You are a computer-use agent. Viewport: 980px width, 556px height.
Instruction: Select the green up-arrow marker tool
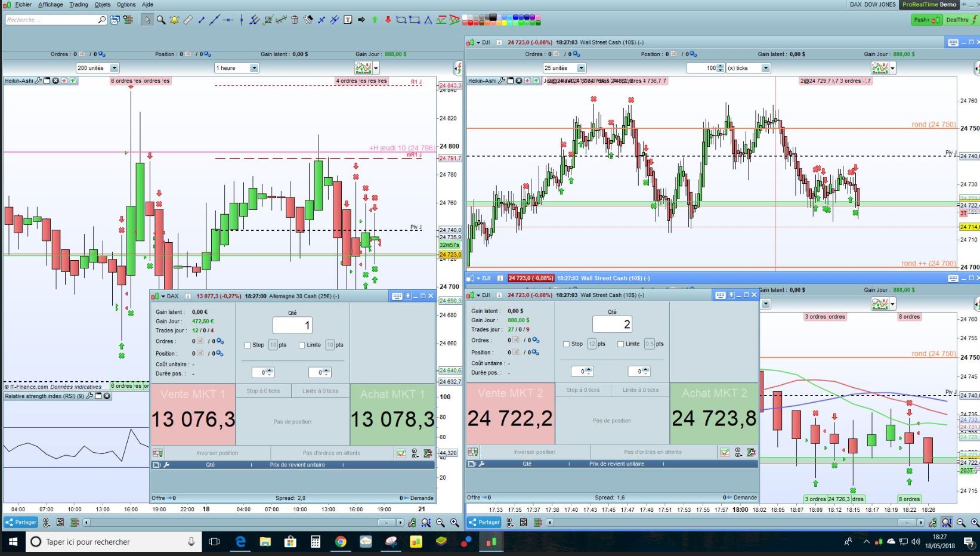(375, 20)
